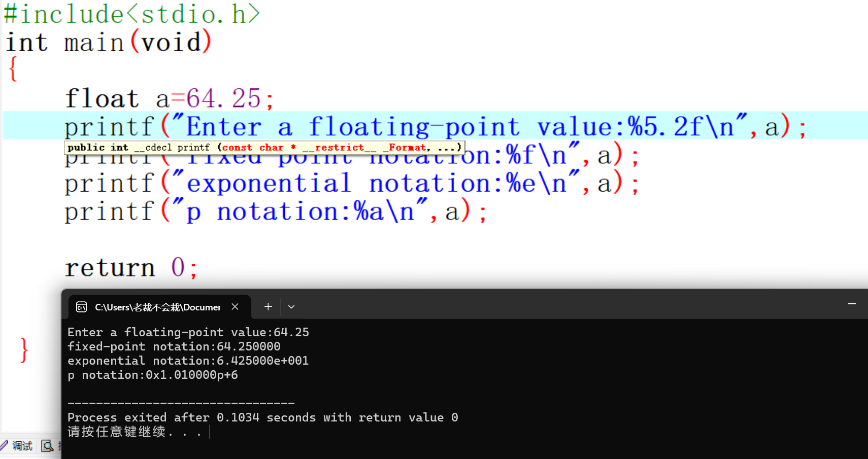Viewport: 868px width, 459px height.
Task: Click the #include<stdio.h> line
Action: tap(131, 14)
